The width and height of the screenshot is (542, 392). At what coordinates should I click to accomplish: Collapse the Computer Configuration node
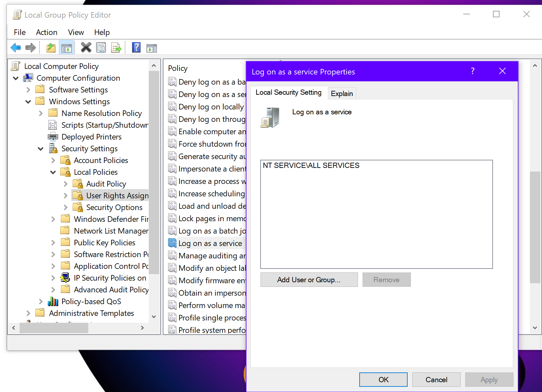coord(15,78)
